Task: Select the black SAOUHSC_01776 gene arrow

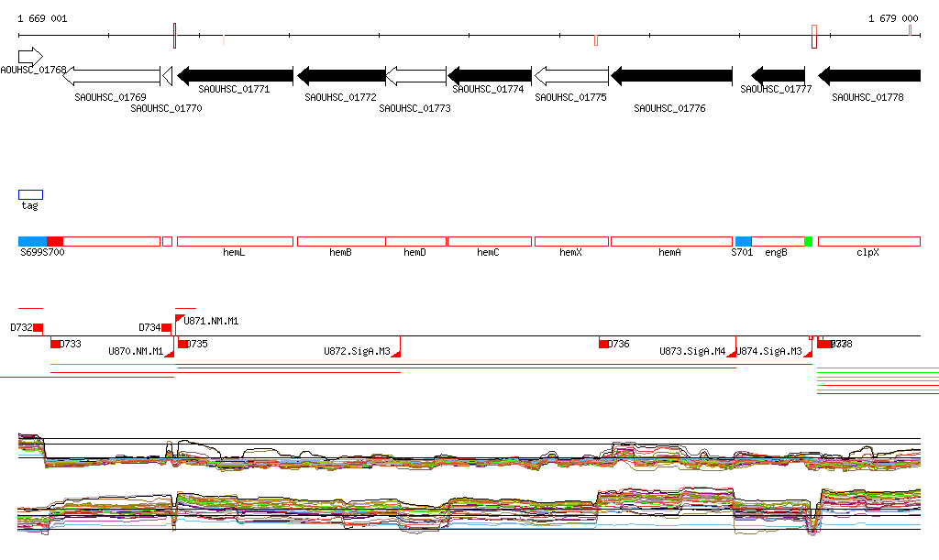Action: pos(671,75)
